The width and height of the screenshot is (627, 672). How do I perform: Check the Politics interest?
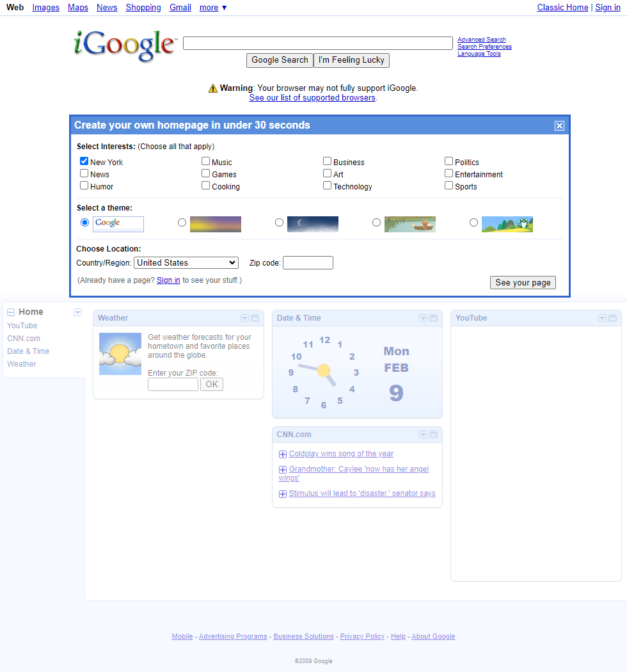(x=448, y=161)
